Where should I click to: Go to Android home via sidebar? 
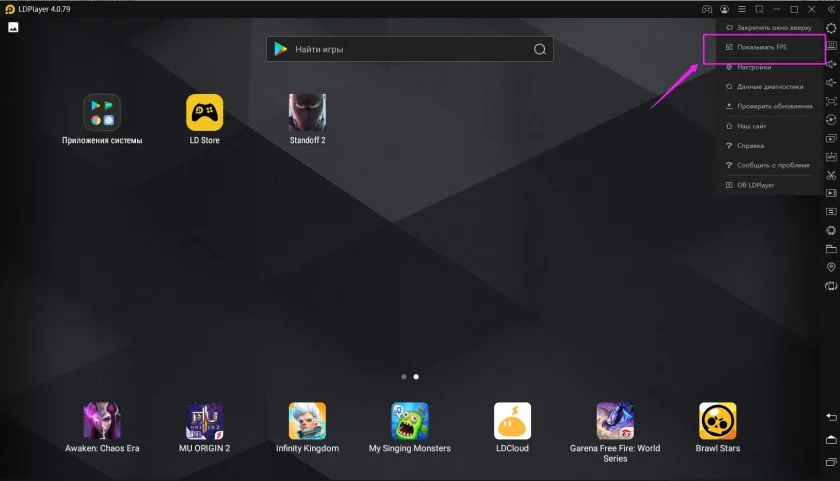pos(831,439)
